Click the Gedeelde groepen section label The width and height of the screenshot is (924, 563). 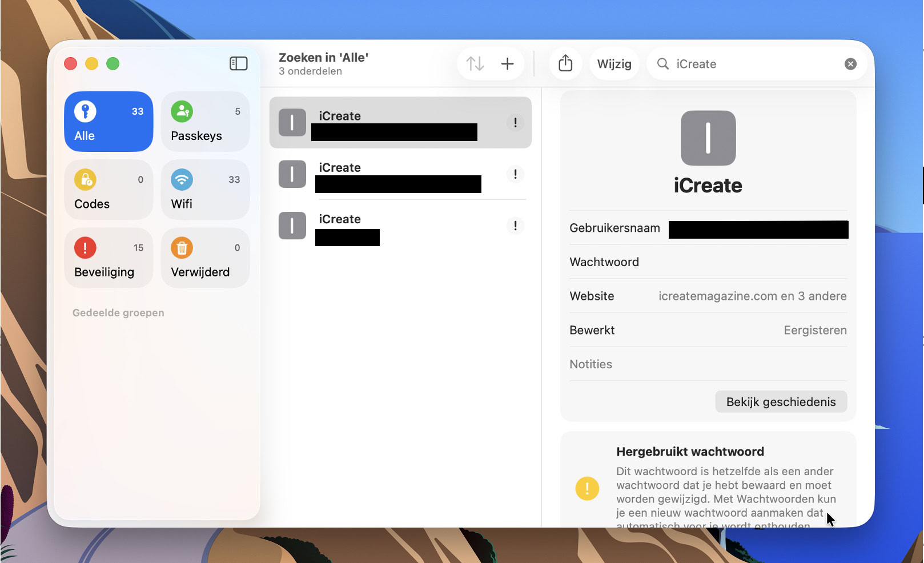click(118, 313)
